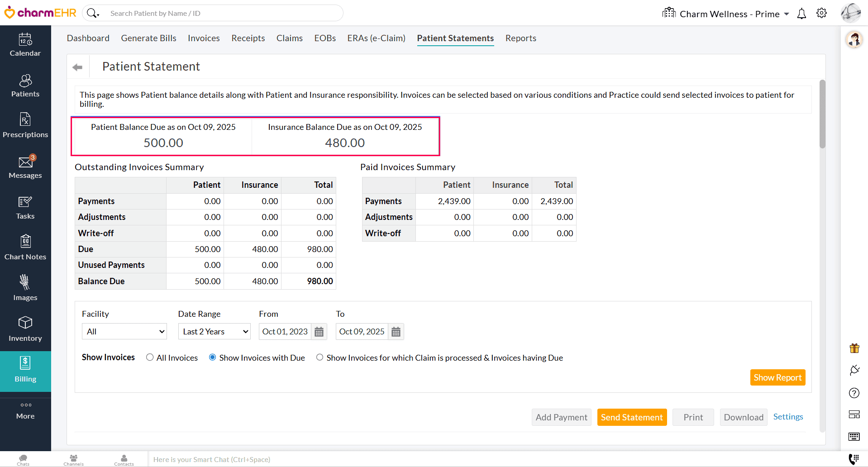Open Messages with unread badge
This screenshot has width=868, height=467.
coord(25,167)
